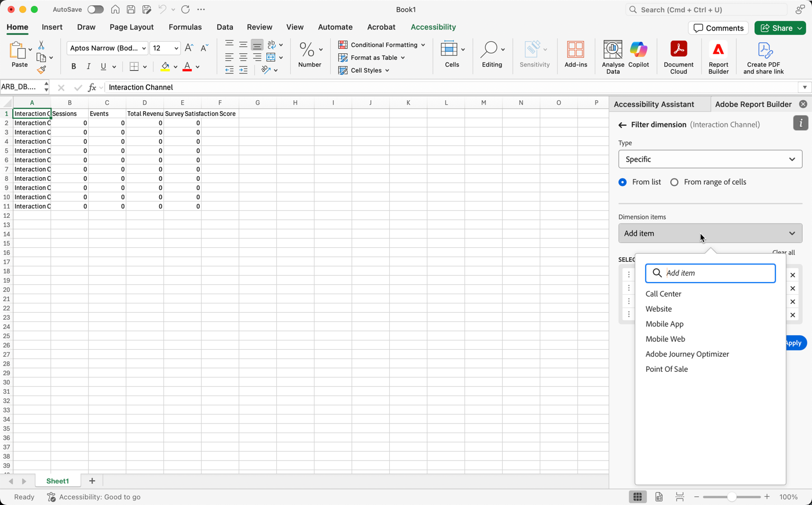Click the Add item search field
This screenshot has height=505, width=812.
pyautogui.click(x=710, y=273)
